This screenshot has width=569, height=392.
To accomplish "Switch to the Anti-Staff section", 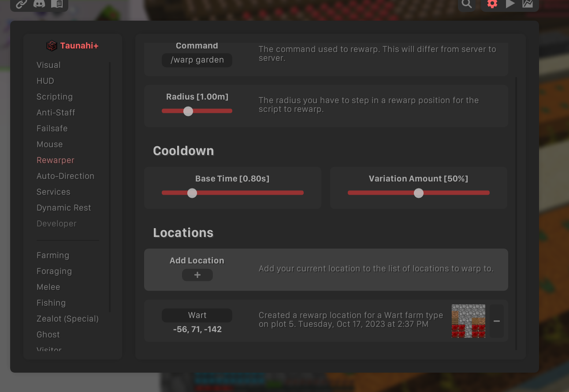I will 56,113.
